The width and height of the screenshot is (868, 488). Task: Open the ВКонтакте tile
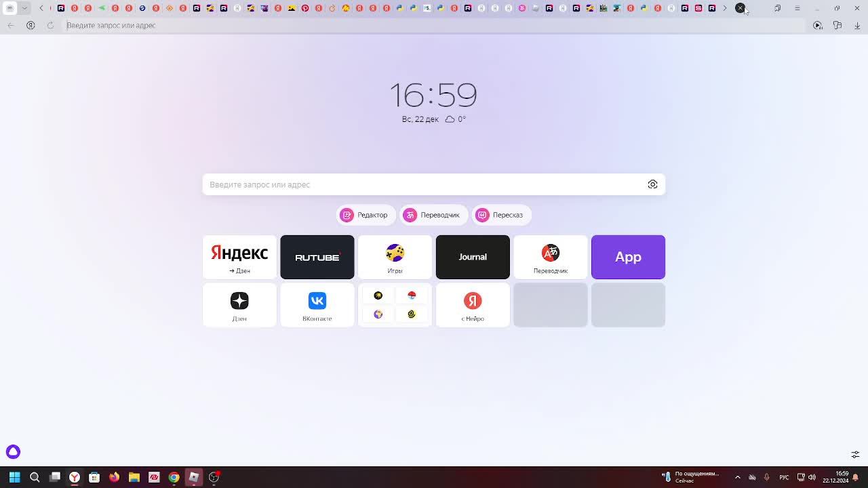coord(317,305)
